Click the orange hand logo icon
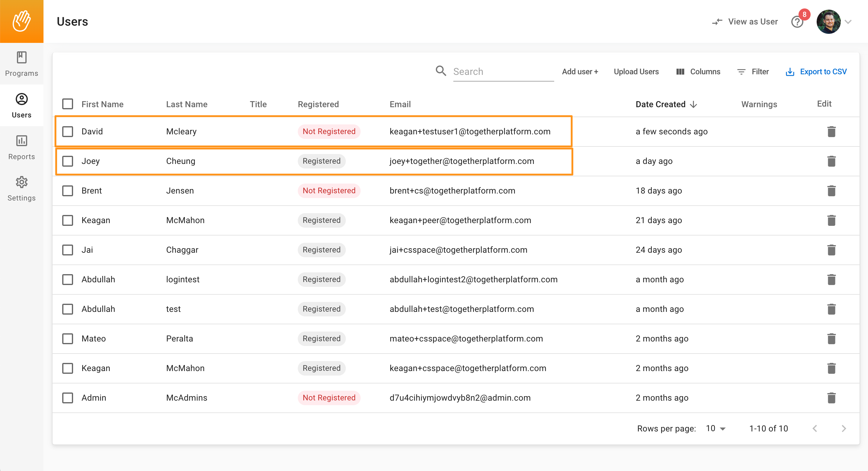 click(21, 21)
